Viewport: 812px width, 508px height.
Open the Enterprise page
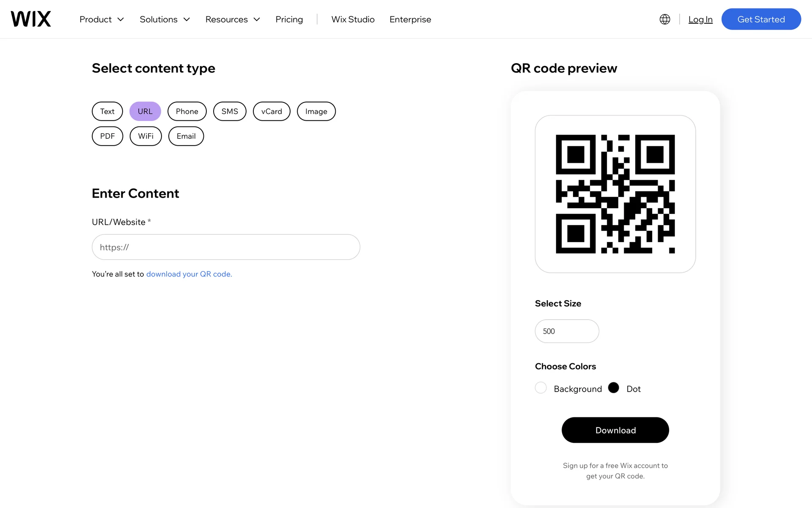point(410,19)
